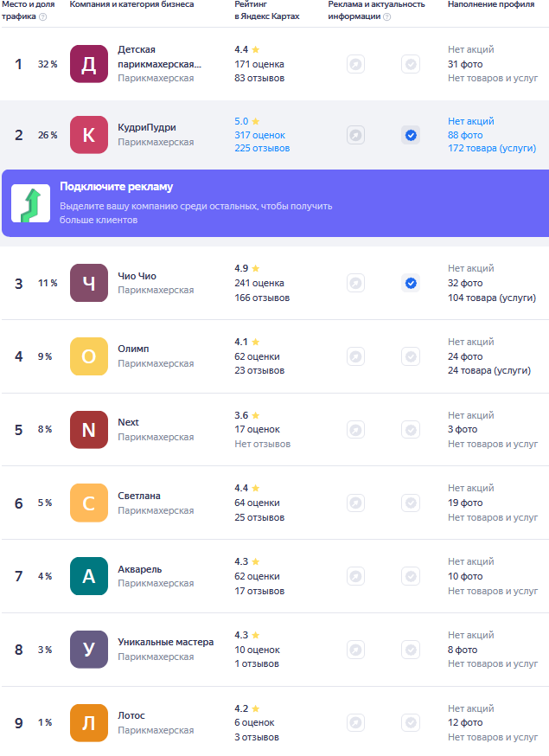The width and height of the screenshot is (549, 756).
Task: Open the КудриПудри logo tile 'К'
Action: [x=89, y=135]
